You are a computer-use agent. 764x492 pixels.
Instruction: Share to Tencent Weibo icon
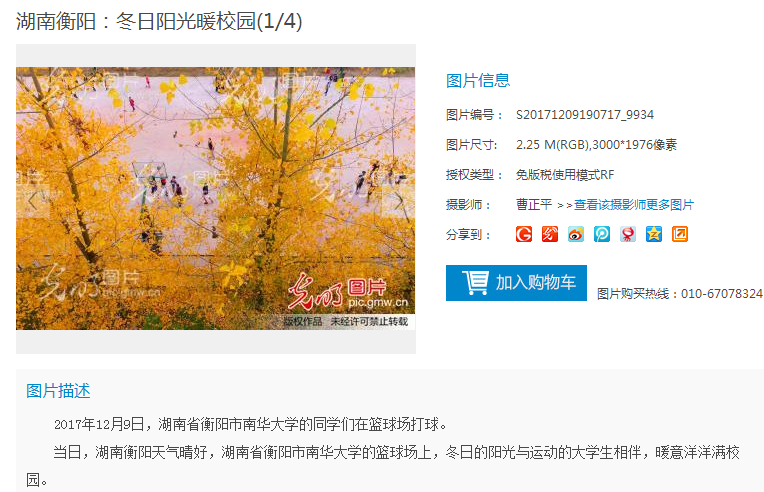[602, 234]
